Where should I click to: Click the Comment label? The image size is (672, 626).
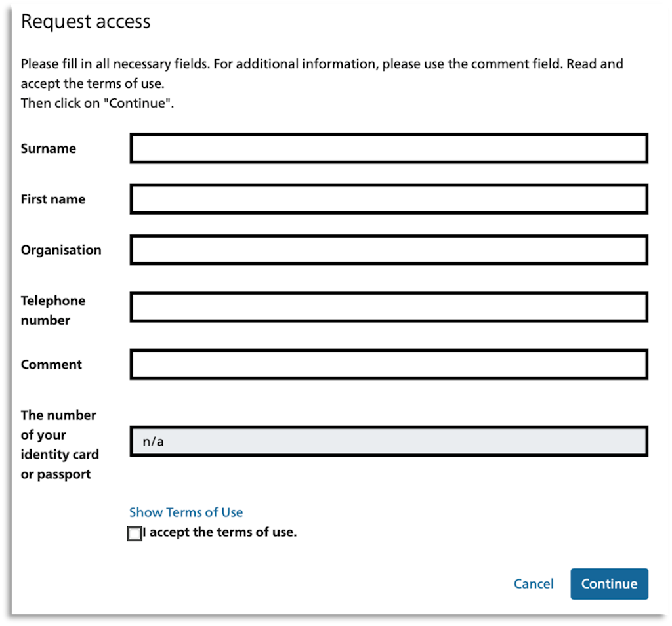coord(51,364)
